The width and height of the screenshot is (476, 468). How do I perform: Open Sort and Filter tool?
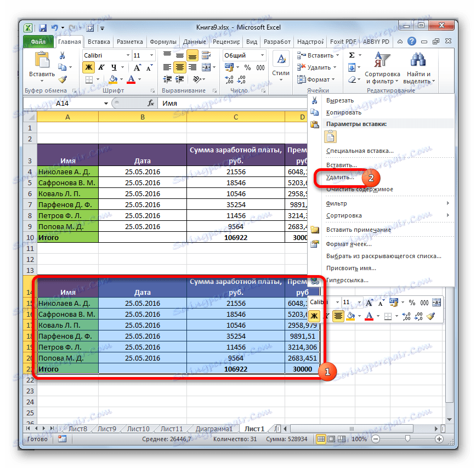click(x=382, y=69)
